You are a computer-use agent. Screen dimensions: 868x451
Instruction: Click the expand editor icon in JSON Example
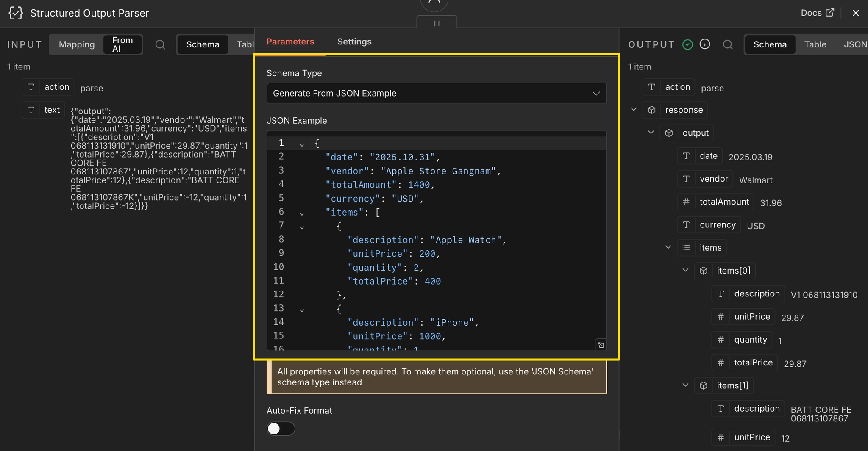tap(601, 345)
